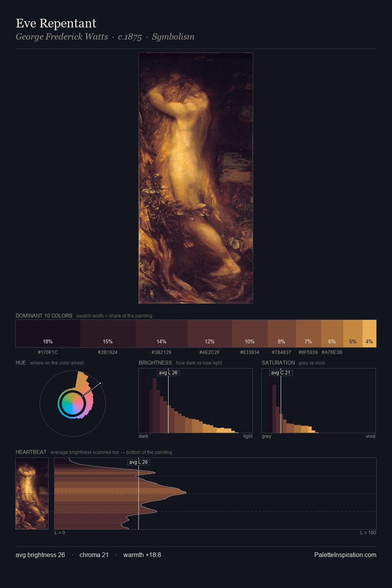This screenshot has width=392, height=588.
Task: Pick the 7% swatch #8F5939
Action: coord(309,334)
